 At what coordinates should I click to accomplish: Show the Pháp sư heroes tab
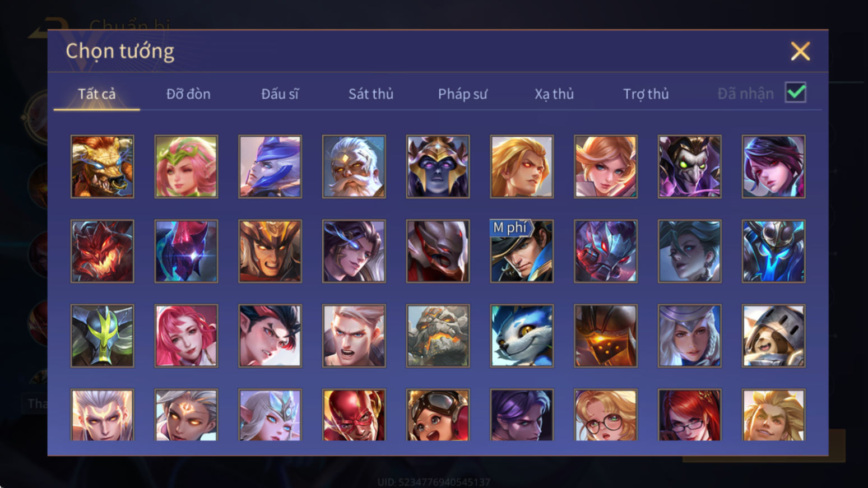pyautogui.click(x=462, y=94)
